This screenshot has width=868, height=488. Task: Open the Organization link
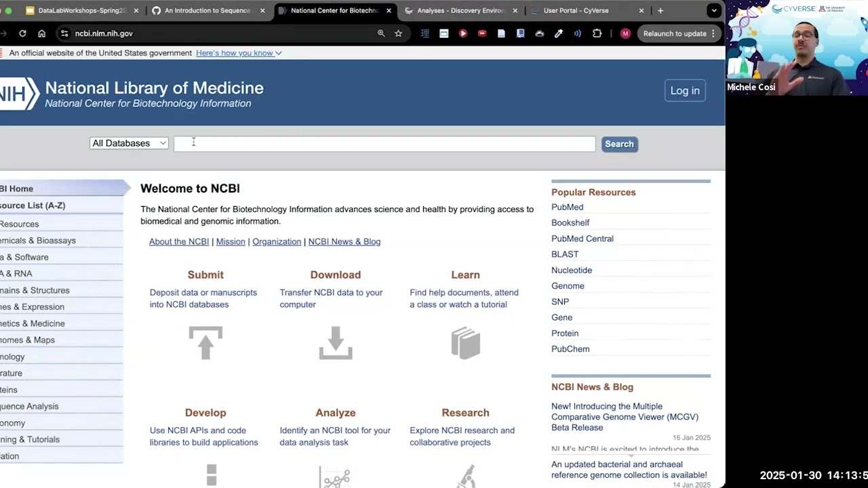pyautogui.click(x=277, y=241)
